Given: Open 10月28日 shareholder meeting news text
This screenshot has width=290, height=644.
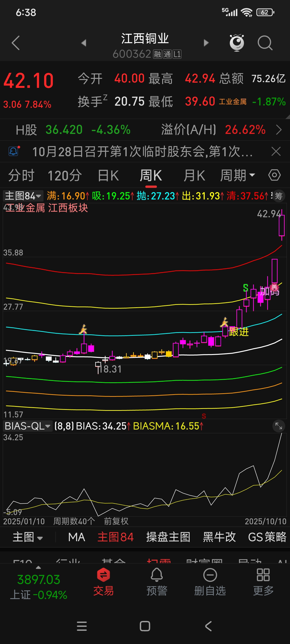Looking at the screenshot, I should (x=142, y=152).
